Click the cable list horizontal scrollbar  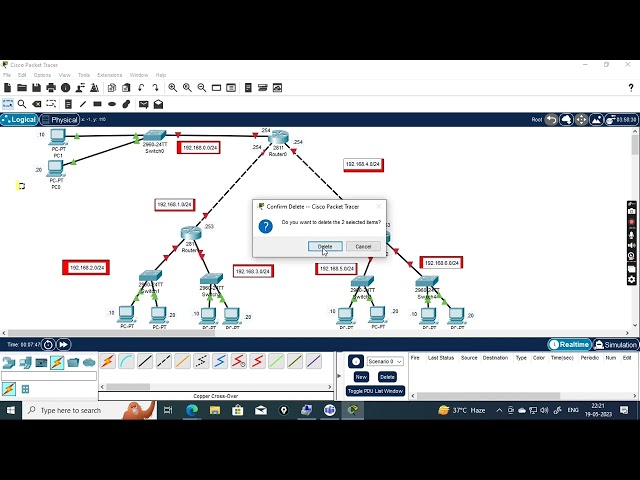click(128, 387)
